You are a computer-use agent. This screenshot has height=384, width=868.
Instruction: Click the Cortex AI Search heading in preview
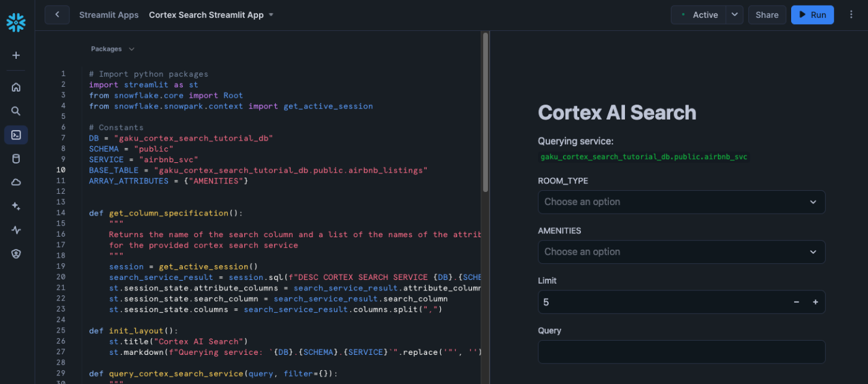point(617,113)
